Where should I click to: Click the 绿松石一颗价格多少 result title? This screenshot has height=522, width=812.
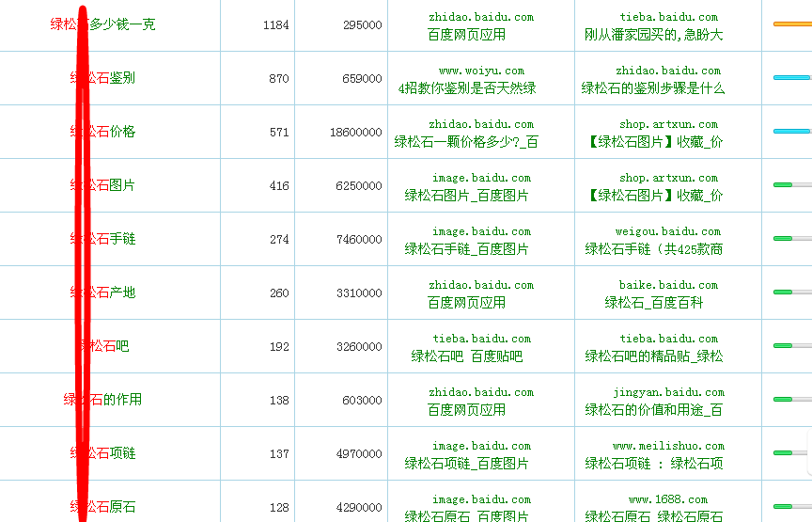click(467, 142)
